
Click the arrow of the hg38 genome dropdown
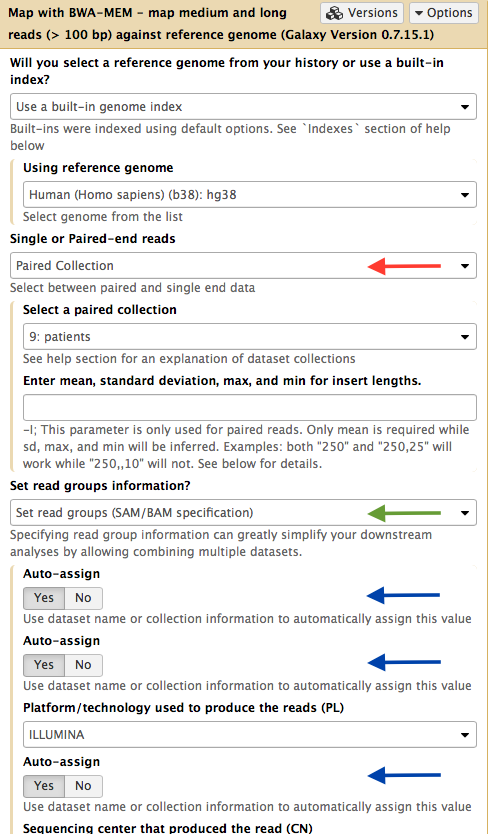(x=465, y=195)
